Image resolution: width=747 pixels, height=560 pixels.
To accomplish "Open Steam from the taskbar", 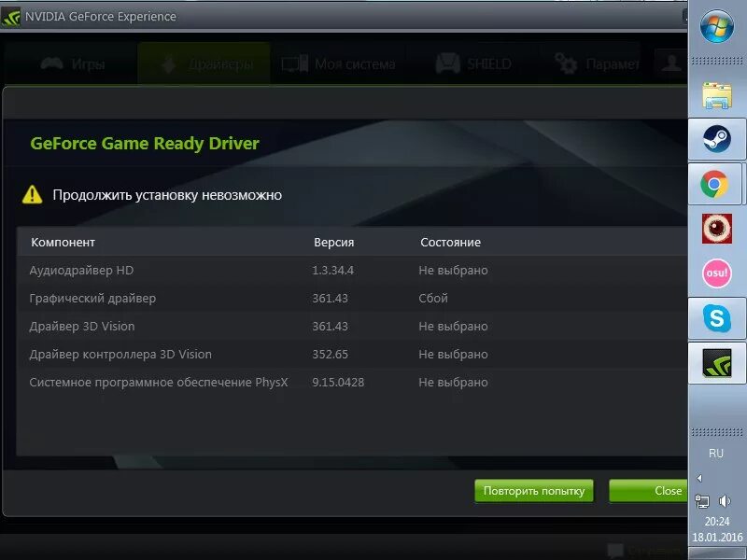I will point(716,139).
